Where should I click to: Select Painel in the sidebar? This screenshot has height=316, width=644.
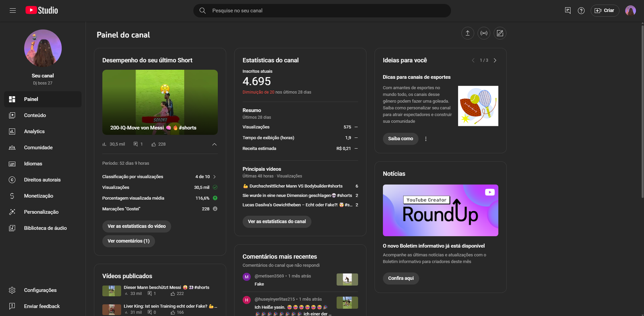(43, 99)
